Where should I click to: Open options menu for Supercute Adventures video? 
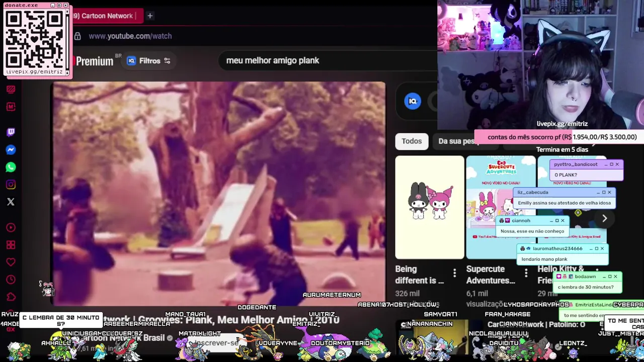pyautogui.click(x=526, y=273)
